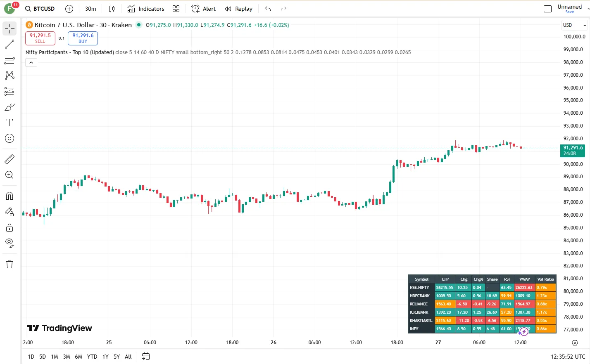This screenshot has height=364, width=590.
Task: Click the Redo arrow
Action: point(283,9)
